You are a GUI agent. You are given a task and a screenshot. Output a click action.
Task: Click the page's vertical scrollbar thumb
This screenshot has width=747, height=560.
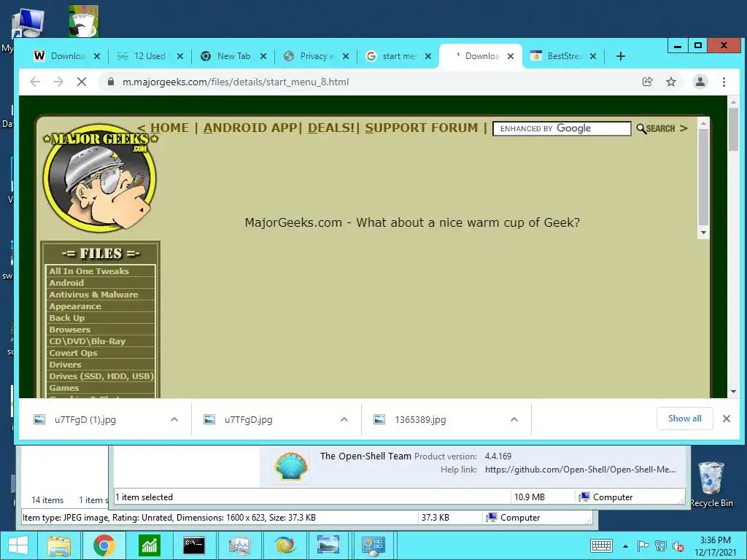click(x=733, y=130)
